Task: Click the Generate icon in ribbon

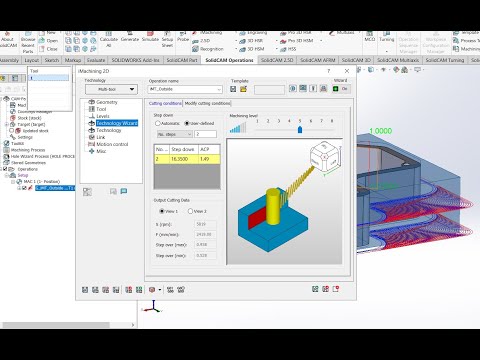Action: click(130, 37)
